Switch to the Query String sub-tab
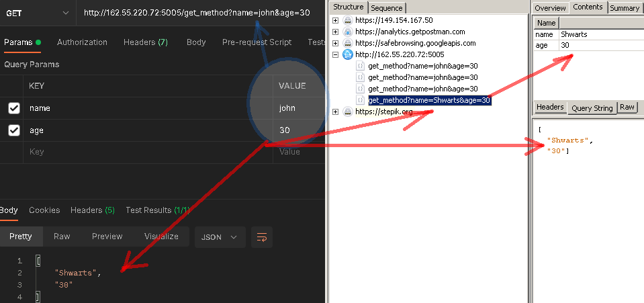The height and width of the screenshot is (303, 644). 592,107
